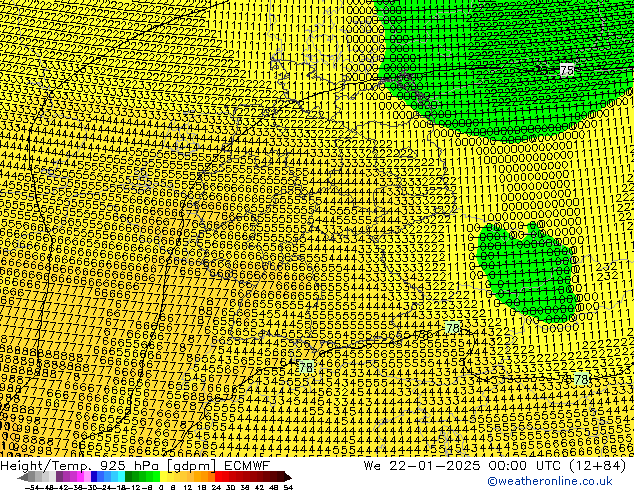
Task: Pick the bright red swatch in legend
Action: point(218,477)
